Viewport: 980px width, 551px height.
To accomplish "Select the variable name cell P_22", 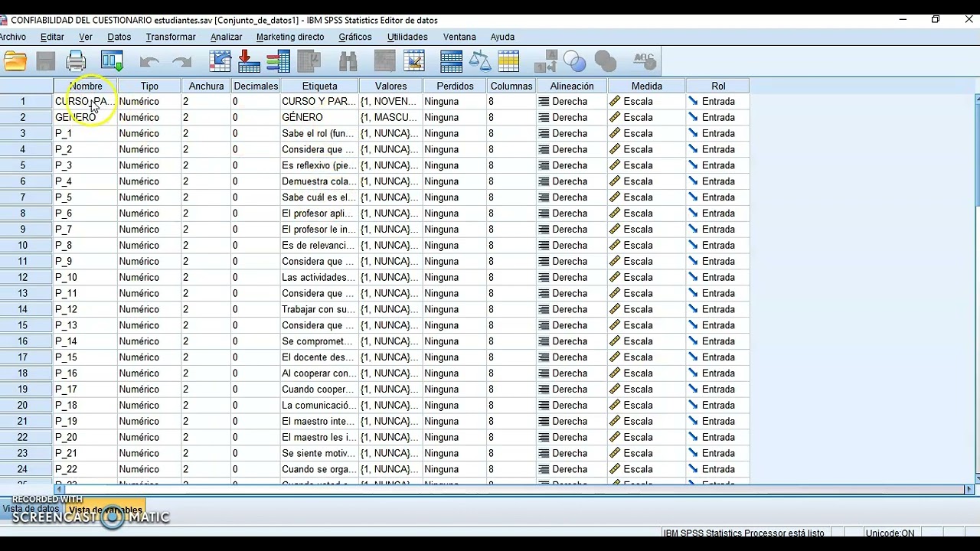I will [x=85, y=469].
